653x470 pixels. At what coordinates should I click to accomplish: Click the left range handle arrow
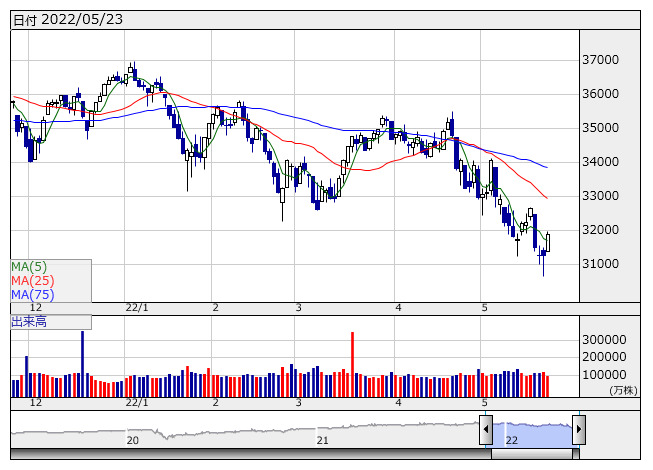[486, 429]
